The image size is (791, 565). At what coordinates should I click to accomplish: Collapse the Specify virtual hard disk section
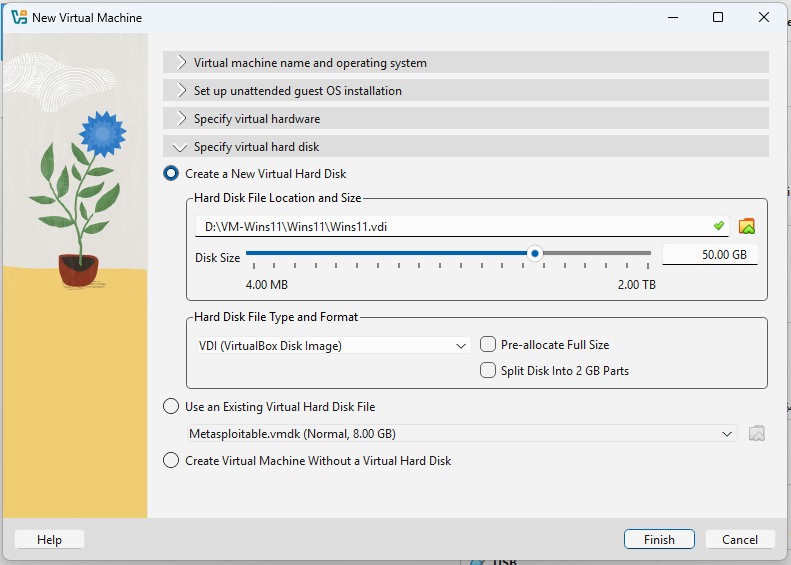pyautogui.click(x=256, y=147)
